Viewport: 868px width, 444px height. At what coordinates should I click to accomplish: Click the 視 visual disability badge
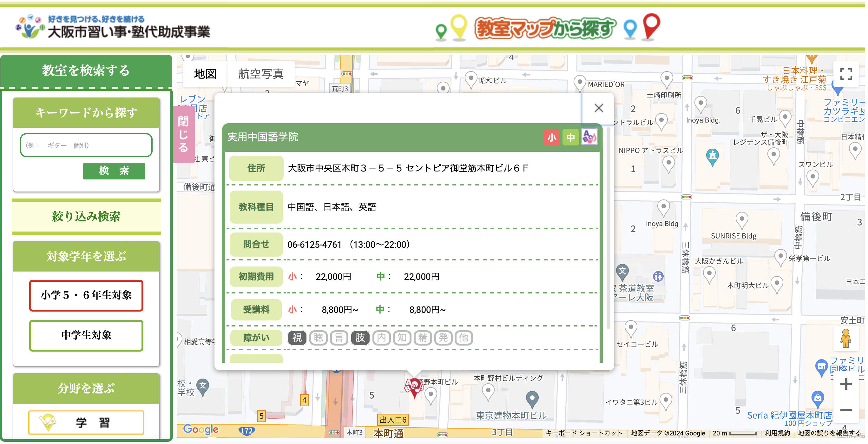tap(297, 338)
